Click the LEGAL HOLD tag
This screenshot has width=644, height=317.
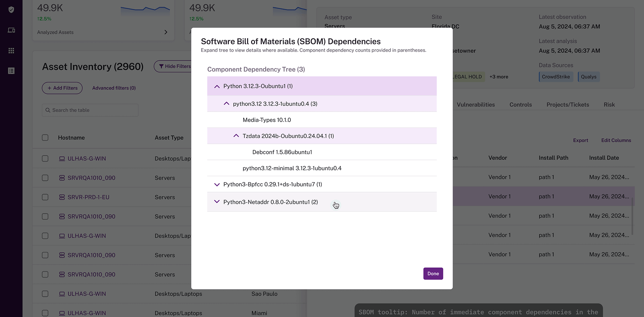click(x=468, y=77)
